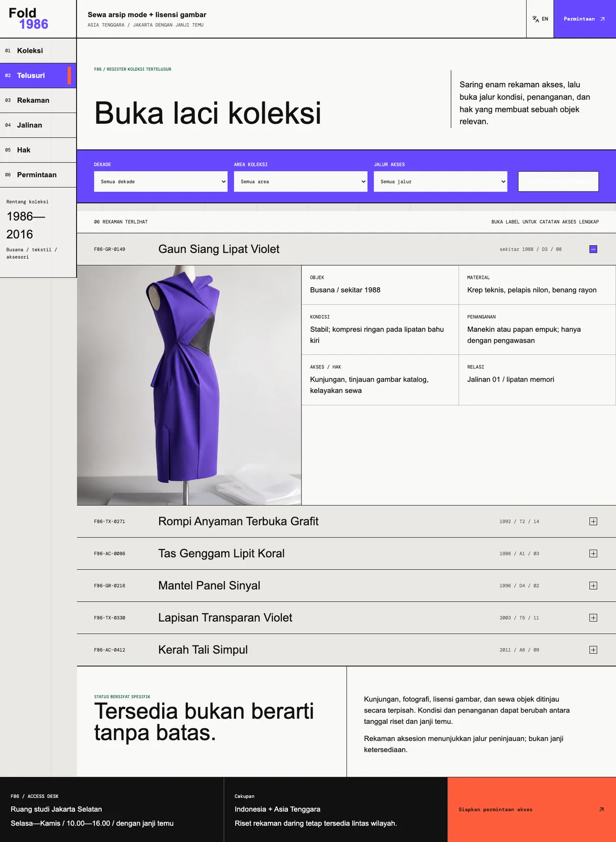This screenshot has height=842, width=616.
Task: Open Jalinan in the sidebar
Action: click(x=38, y=125)
